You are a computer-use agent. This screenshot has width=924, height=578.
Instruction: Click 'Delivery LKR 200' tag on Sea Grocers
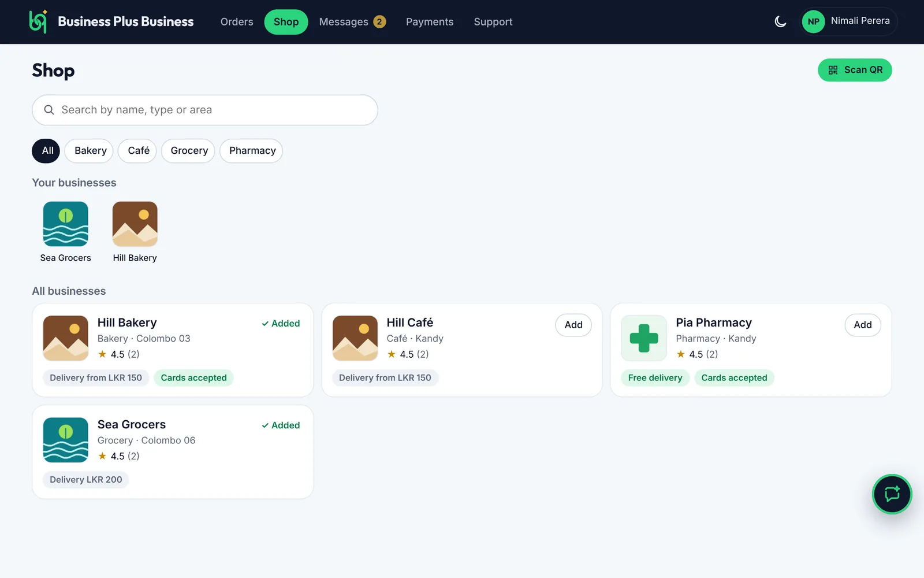point(86,480)
